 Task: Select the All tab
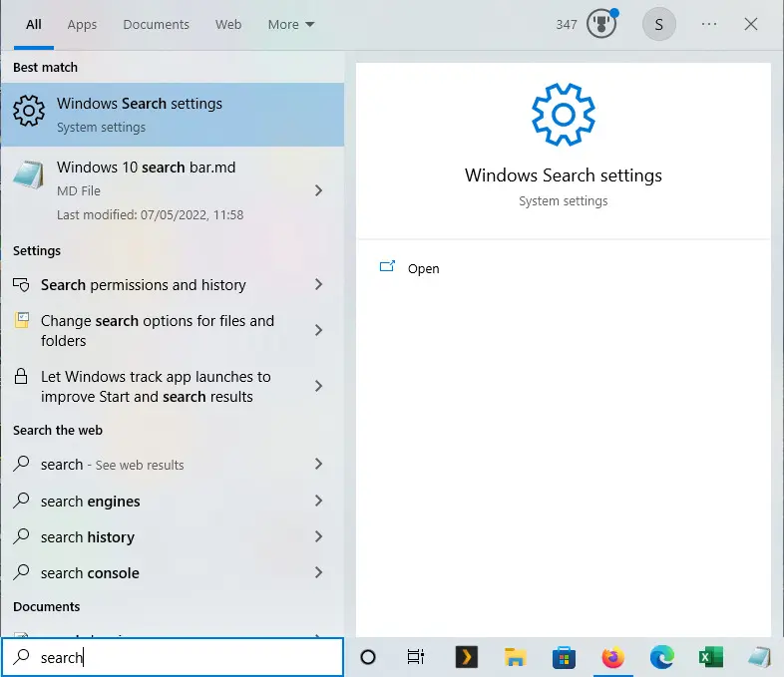pos(34,25)
